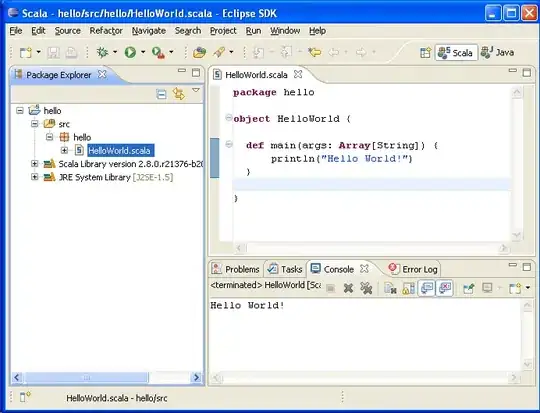Toggle Show Console on standard output change

coord(426,288)
